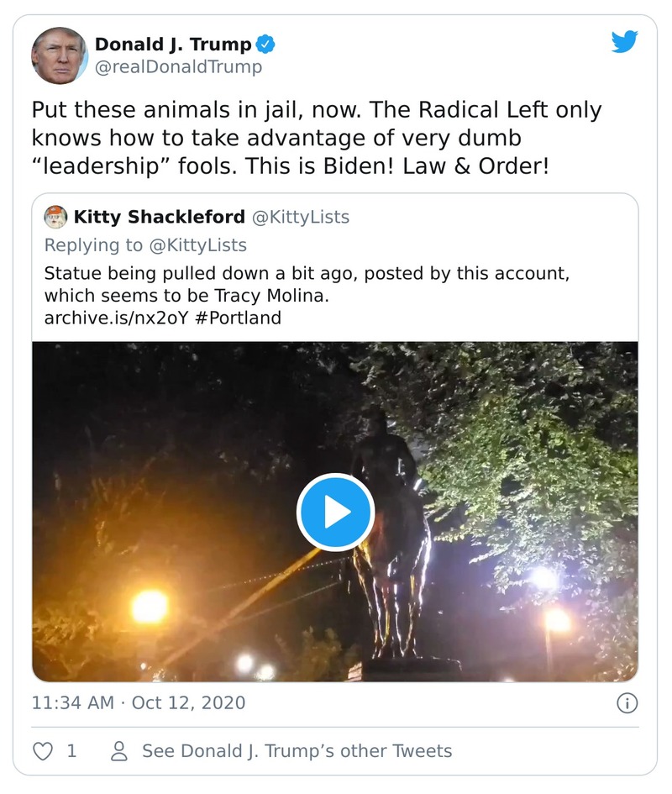
Task: Click See Donald J. Trump's other Tweets
Action: (x=297, y=750)
